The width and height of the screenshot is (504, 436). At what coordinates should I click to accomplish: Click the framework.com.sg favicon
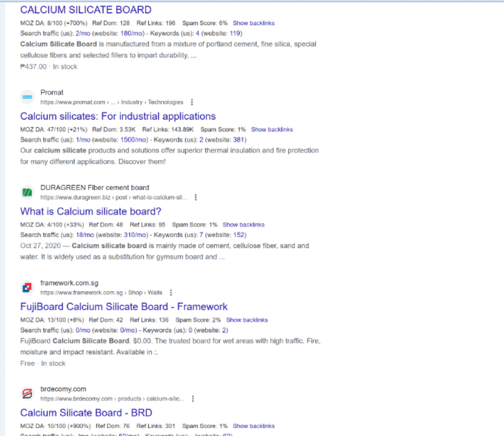click(x=28, y=288)
